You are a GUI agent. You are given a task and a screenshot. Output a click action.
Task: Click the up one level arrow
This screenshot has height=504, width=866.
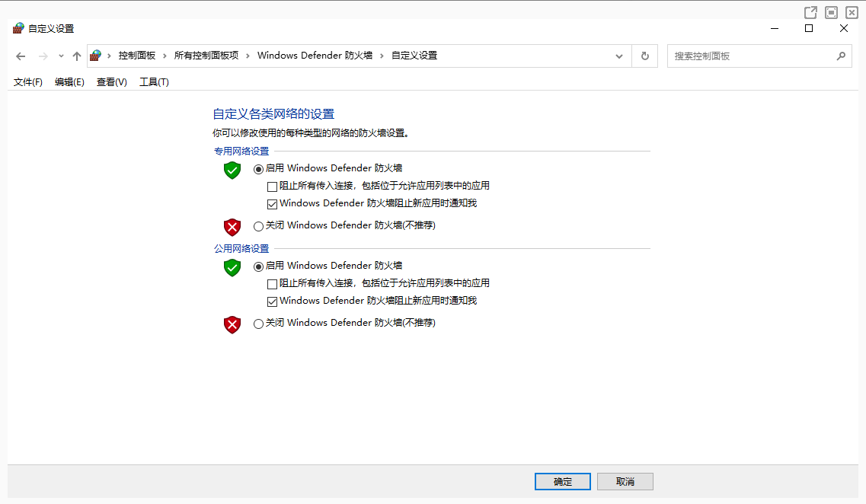click(77, 56)
